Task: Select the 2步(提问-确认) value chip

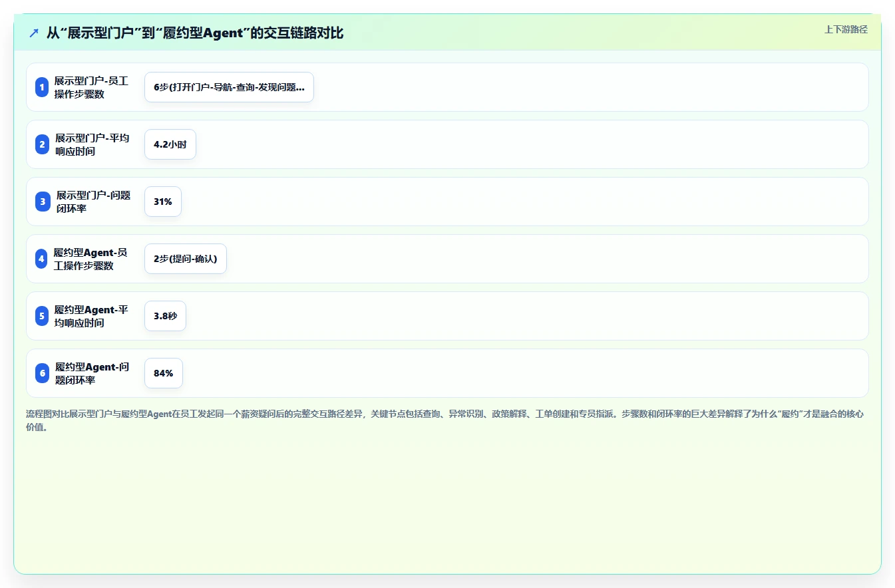Action: [x=186, y=259]
